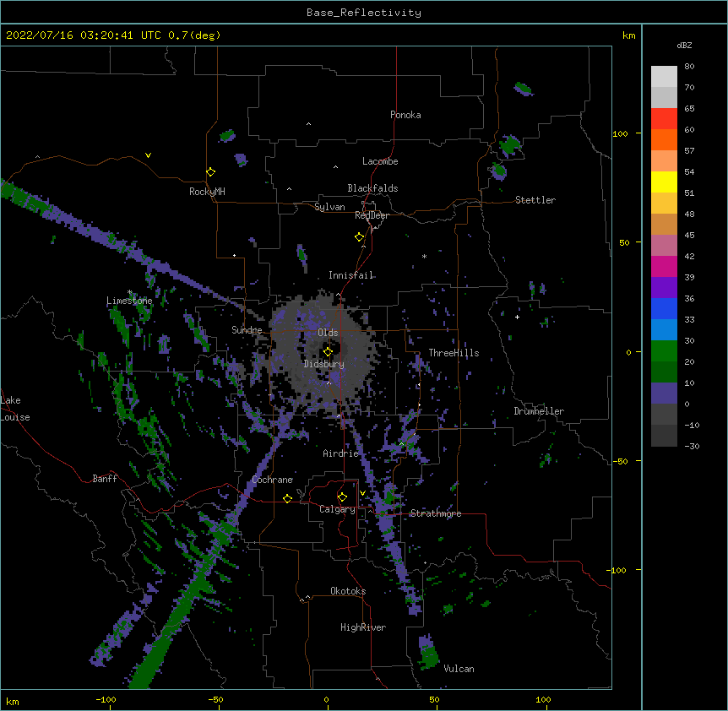Click the Didsbury label
Viewport: 728px width, 711px height.
coord(323,364)
